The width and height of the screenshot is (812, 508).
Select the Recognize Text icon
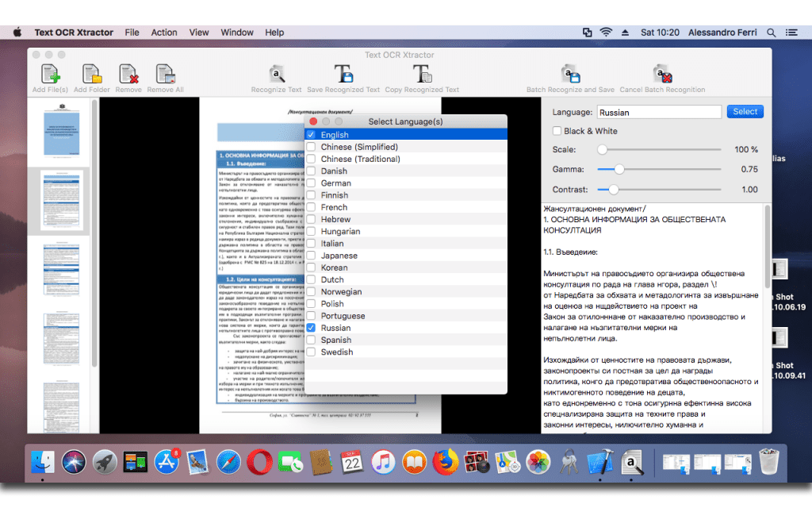click(x=275, y=75)
